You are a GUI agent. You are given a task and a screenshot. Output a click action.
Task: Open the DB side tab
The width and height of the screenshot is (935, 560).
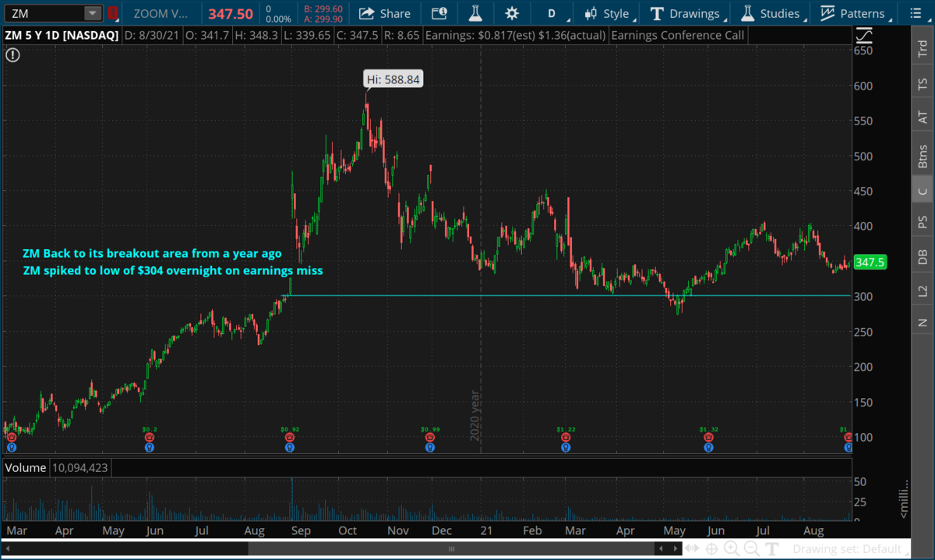[x=923, y=257]
